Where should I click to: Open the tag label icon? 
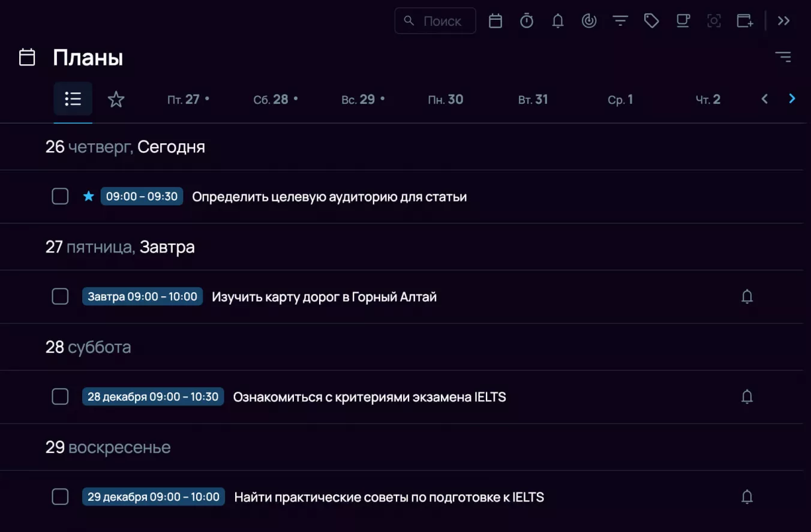click(651, 21)
